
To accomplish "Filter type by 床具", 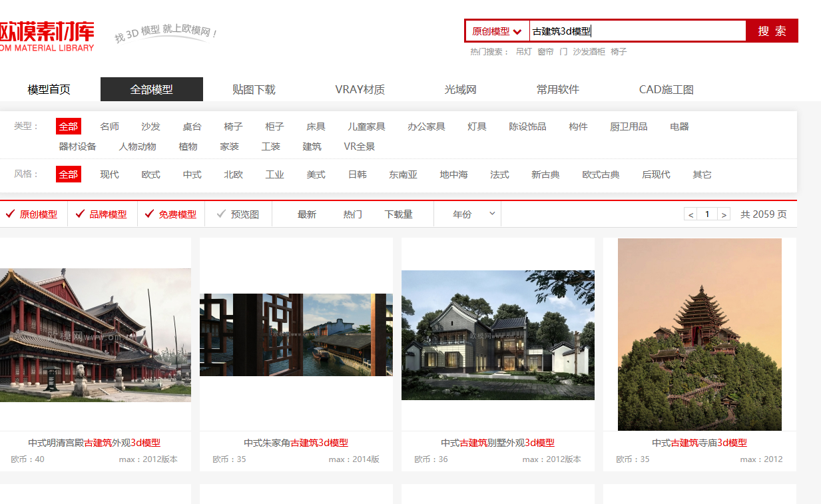I will point(316,126).
